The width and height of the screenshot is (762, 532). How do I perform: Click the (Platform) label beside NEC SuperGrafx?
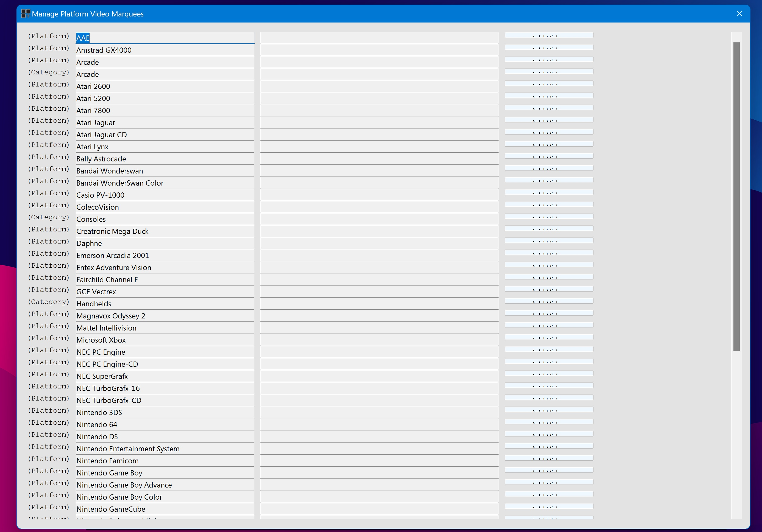pos(49,374)
